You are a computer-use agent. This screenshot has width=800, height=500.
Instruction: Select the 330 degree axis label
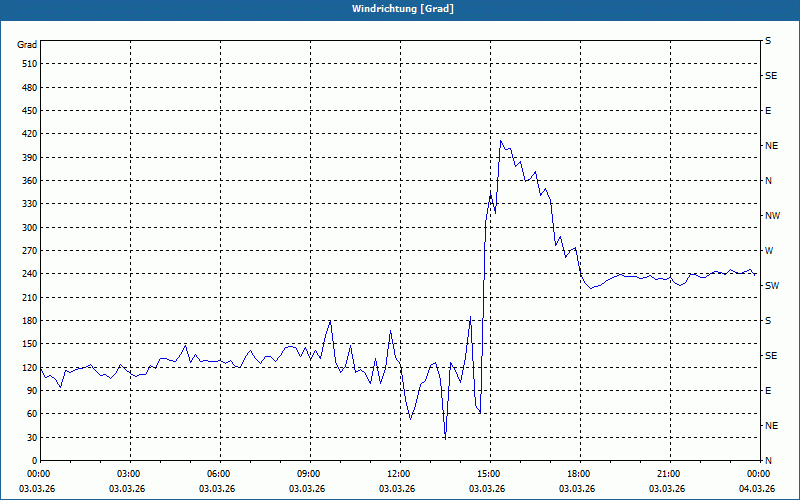(x=29, y=204)
